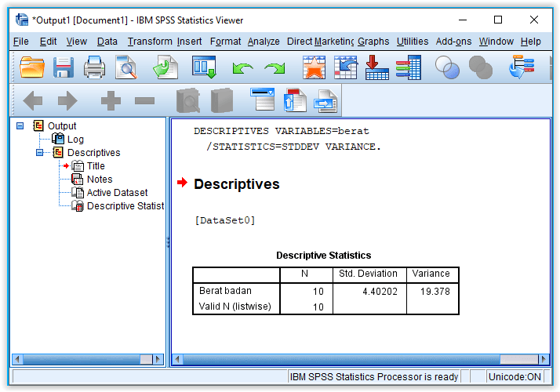This screenshot has height=392, width=560.
Task: Open the File menu
Action: click(20, 42)
